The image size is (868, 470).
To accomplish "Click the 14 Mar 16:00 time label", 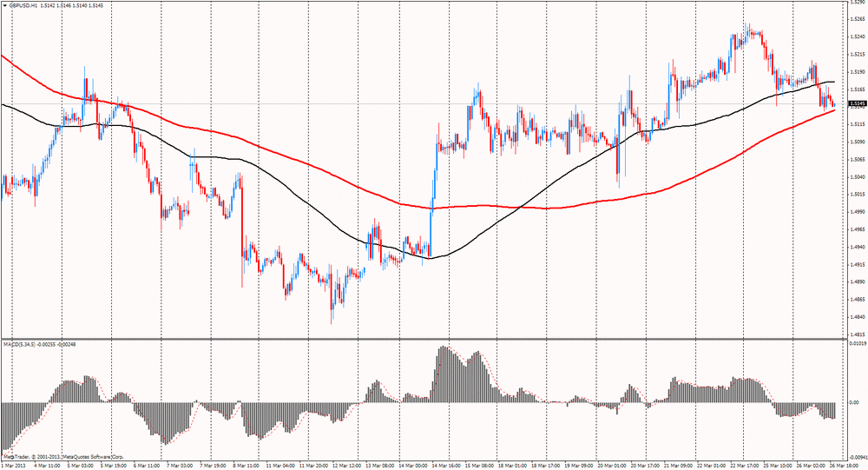I will coord(448,467).
